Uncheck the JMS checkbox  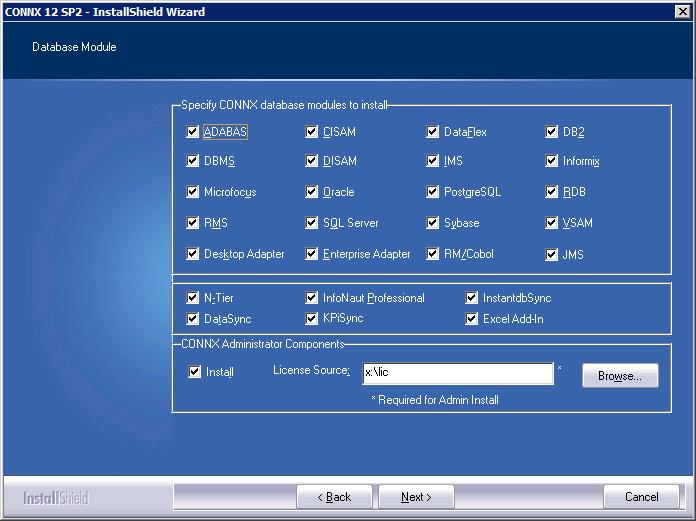pos(551,255)
